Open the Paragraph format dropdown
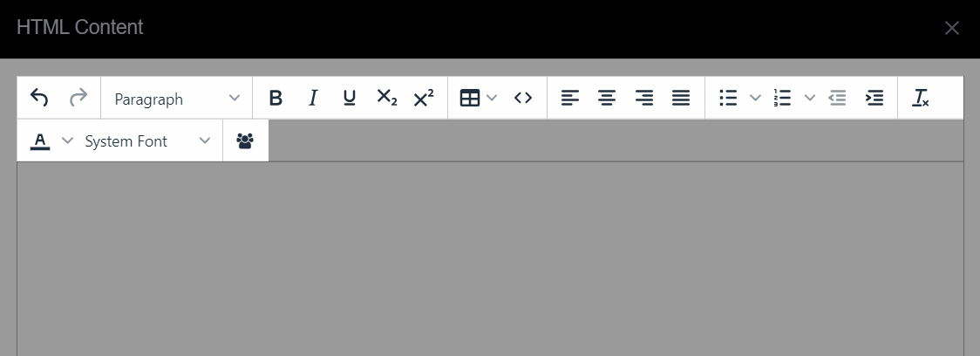980x356 pixels. [177, 99]
